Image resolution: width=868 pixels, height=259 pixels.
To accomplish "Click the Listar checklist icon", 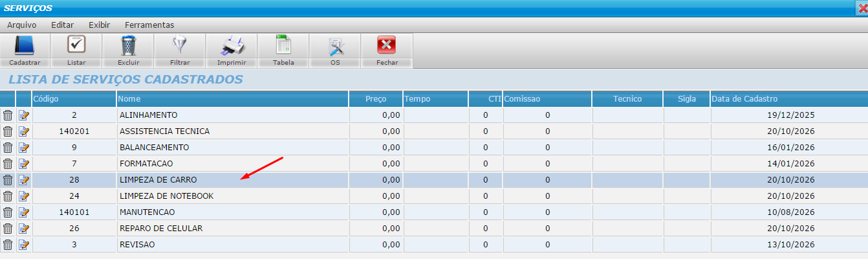I will coord(76,45).
